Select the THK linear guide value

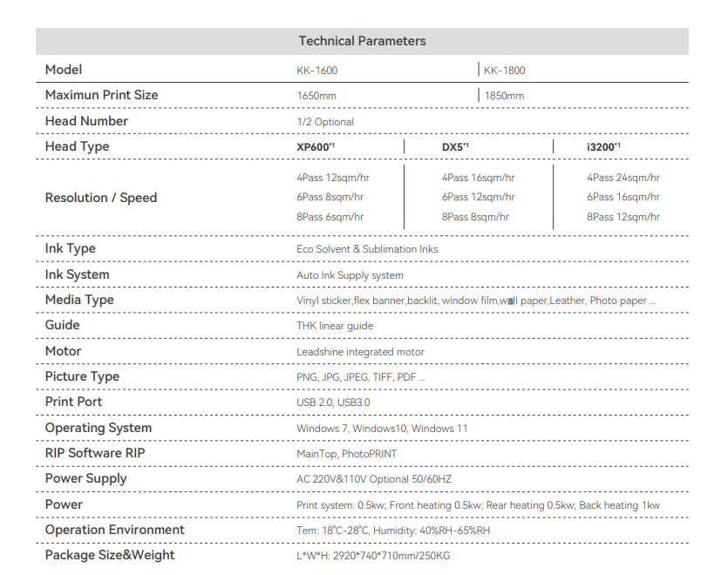coord(335,326)
